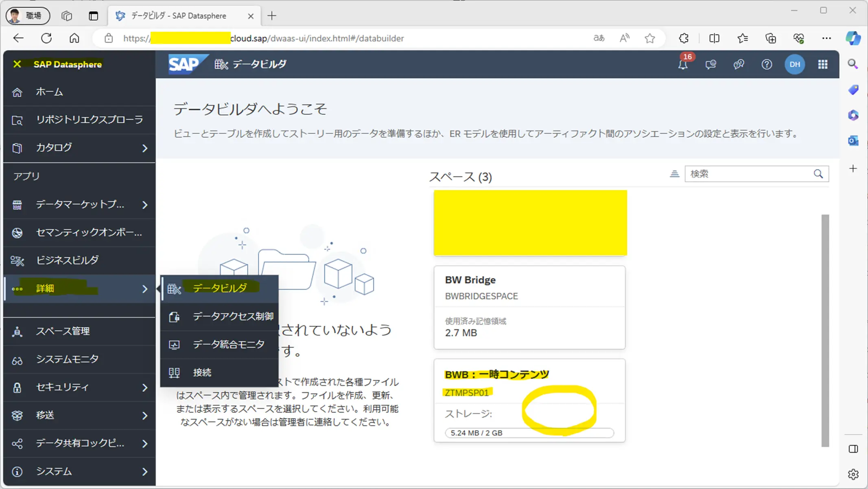Toggle the vertical tabs icon
This screenshot has height=489, width=868.
(x=93, y=16)
